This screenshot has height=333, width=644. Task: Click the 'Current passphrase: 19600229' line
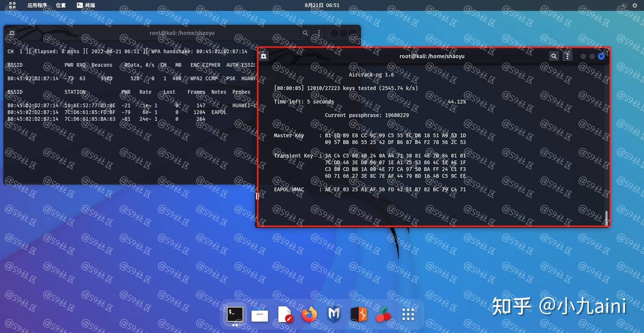[x=367, y=115]
